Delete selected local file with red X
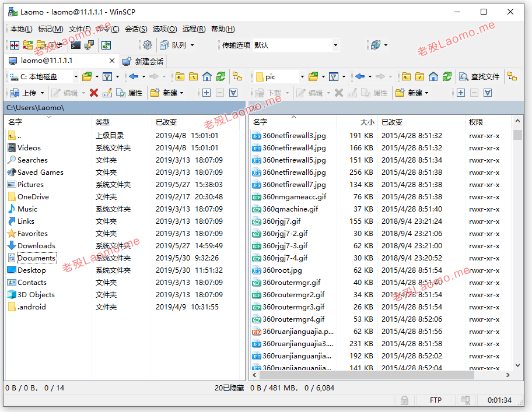 [94, 93]
